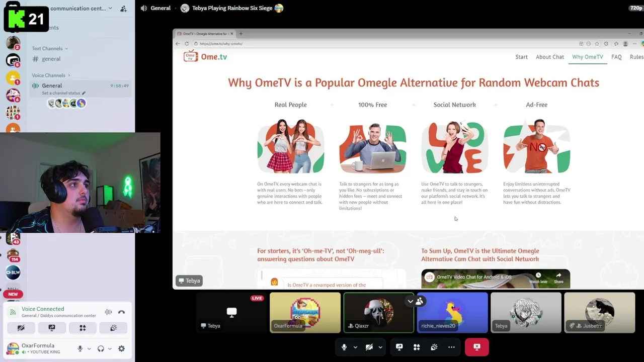Open Voice Connected status text

pos(43,309)
